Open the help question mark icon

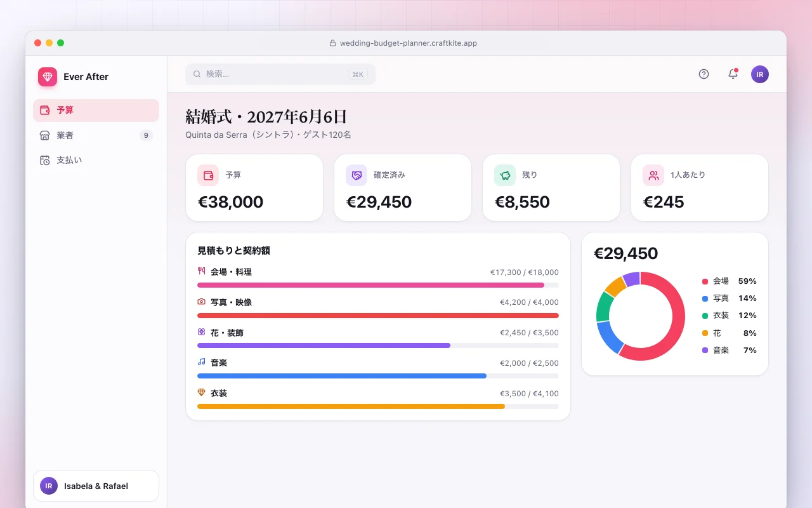704,74
